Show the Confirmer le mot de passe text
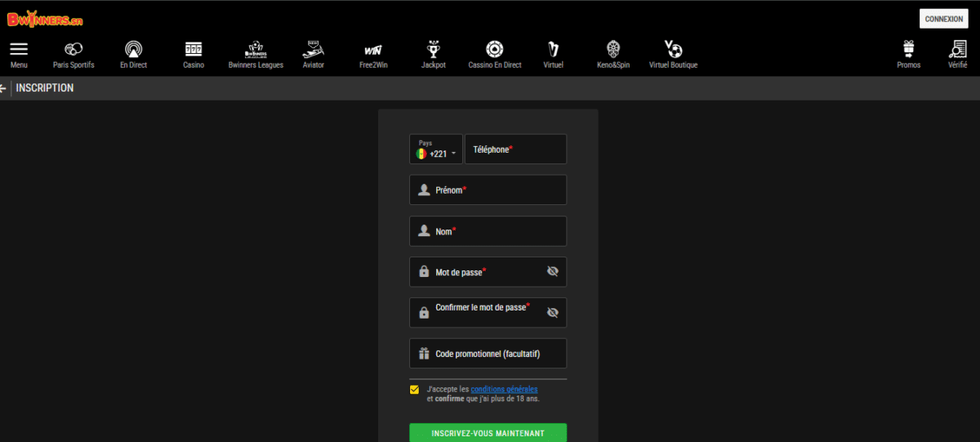 553,312
